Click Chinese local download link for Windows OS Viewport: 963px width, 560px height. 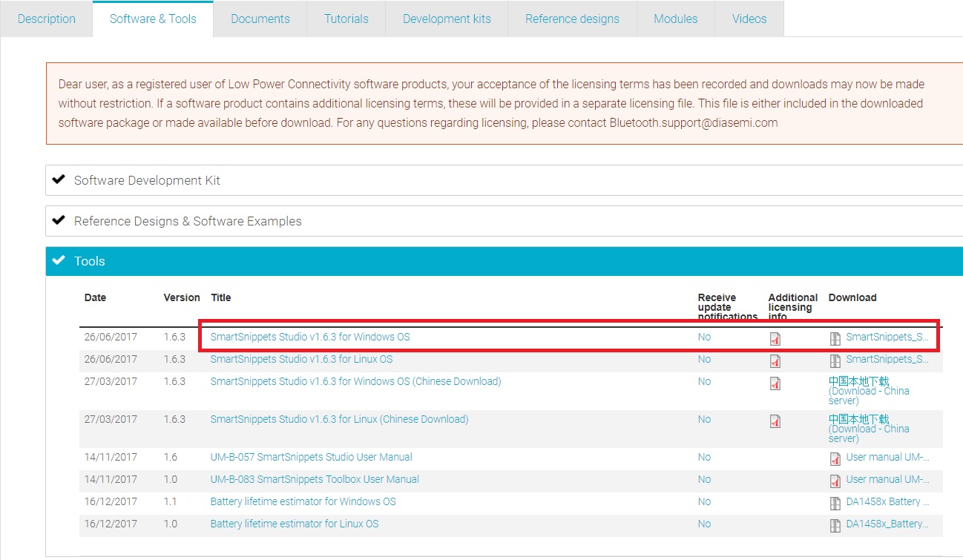(x=858, y=381)
